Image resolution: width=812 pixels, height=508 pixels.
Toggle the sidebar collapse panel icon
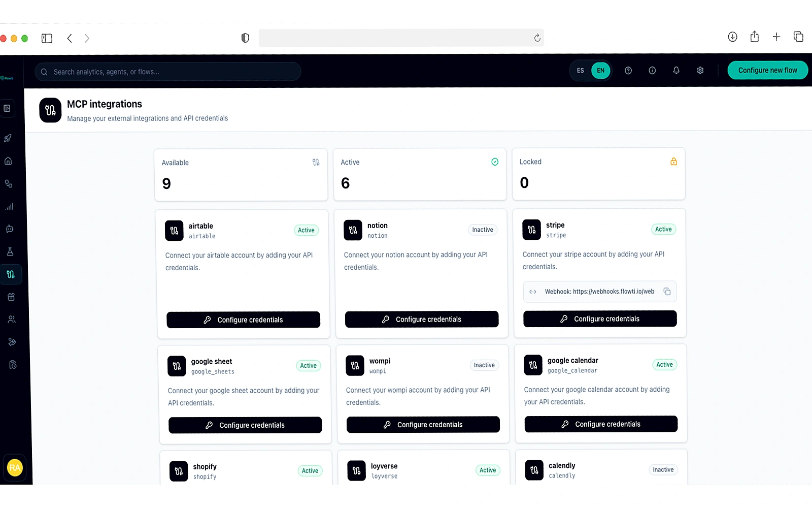(x=7, y=108)
